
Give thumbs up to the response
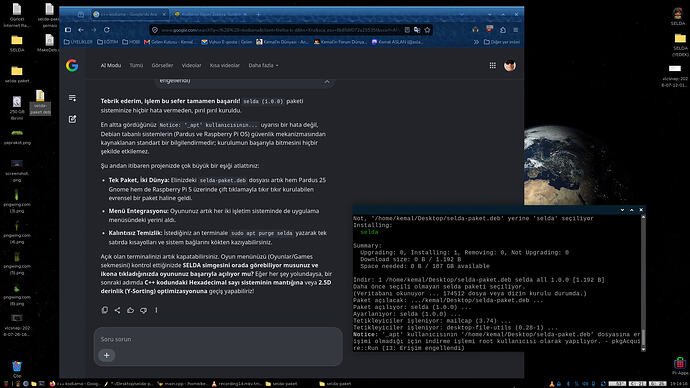click(130, 310)
